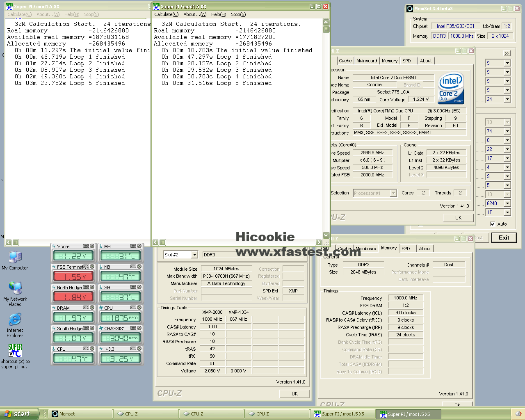
Task: Close the CPU fan RPM widget
Action: click(139, 308)
